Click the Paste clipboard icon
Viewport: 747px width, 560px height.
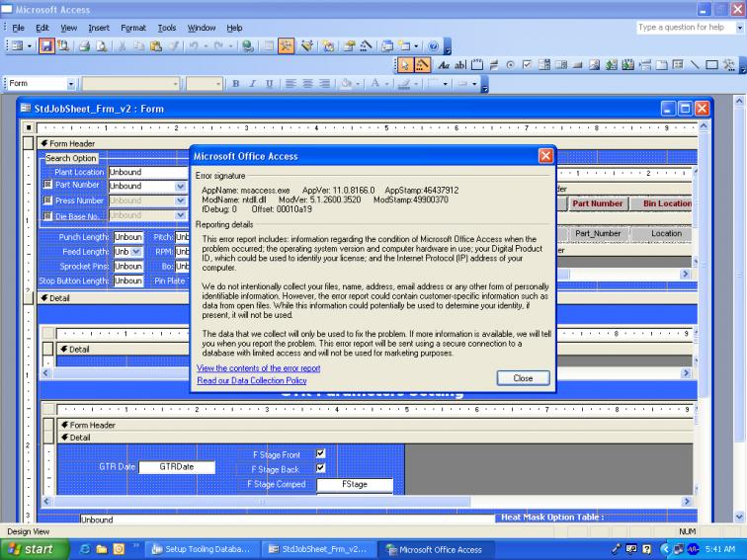156,46
